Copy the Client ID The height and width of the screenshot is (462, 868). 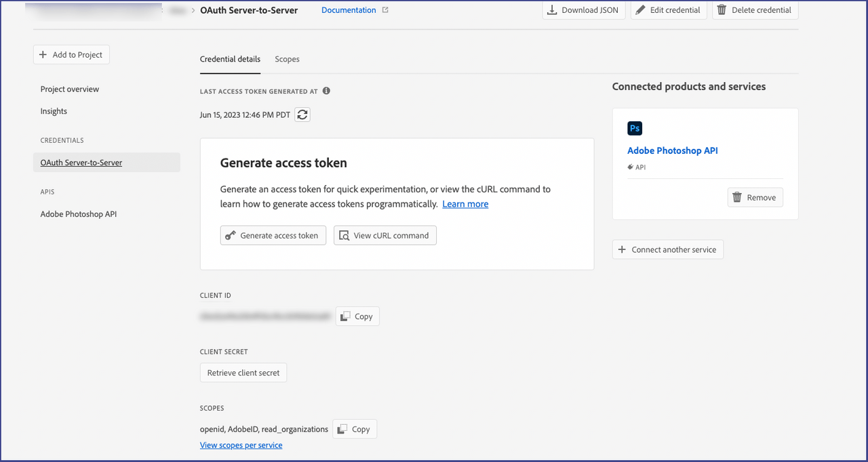(x=357, y=316)
